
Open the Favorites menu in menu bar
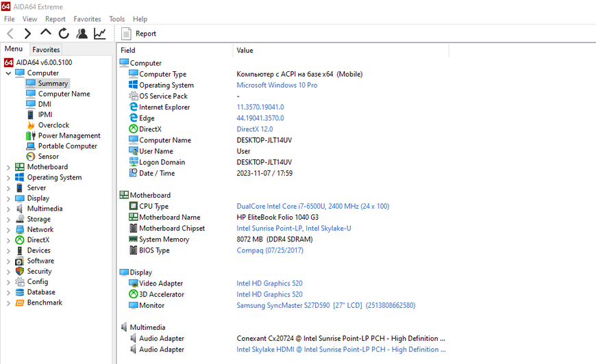click(87, 19)
